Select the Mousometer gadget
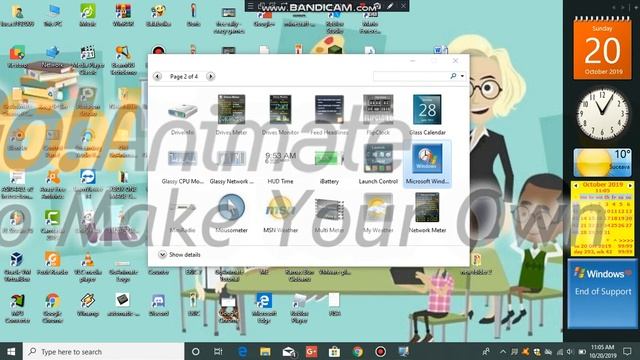Image resolution: width=640 pixels, height=360 pixels. coord(231,213)
